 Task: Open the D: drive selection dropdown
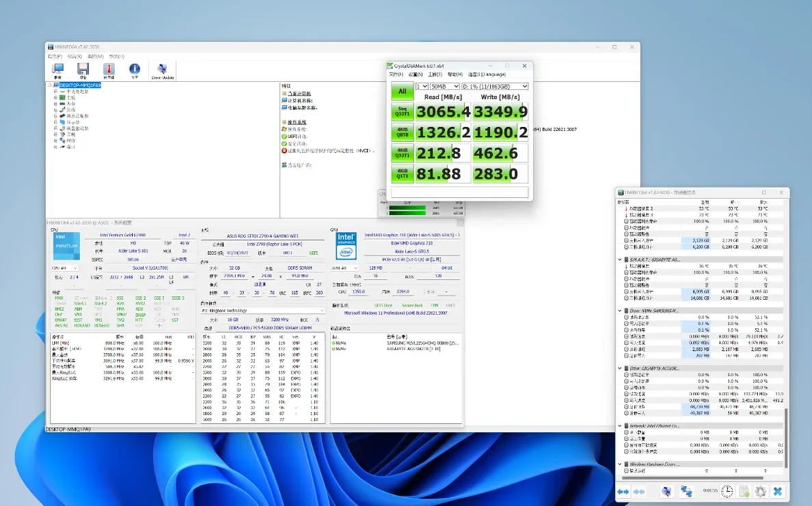pos(495,87)
